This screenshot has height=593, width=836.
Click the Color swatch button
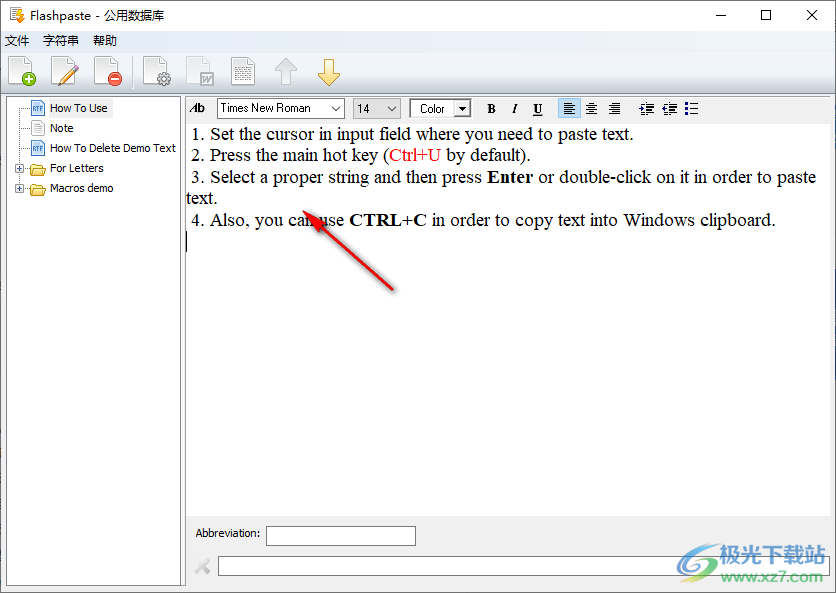[432, 109]
